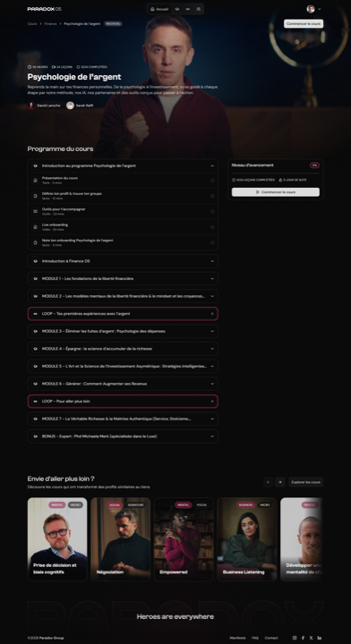Open the X social link in footer
Image resolution: width=351 pixels, height=644 pixels.
(311, 638)
